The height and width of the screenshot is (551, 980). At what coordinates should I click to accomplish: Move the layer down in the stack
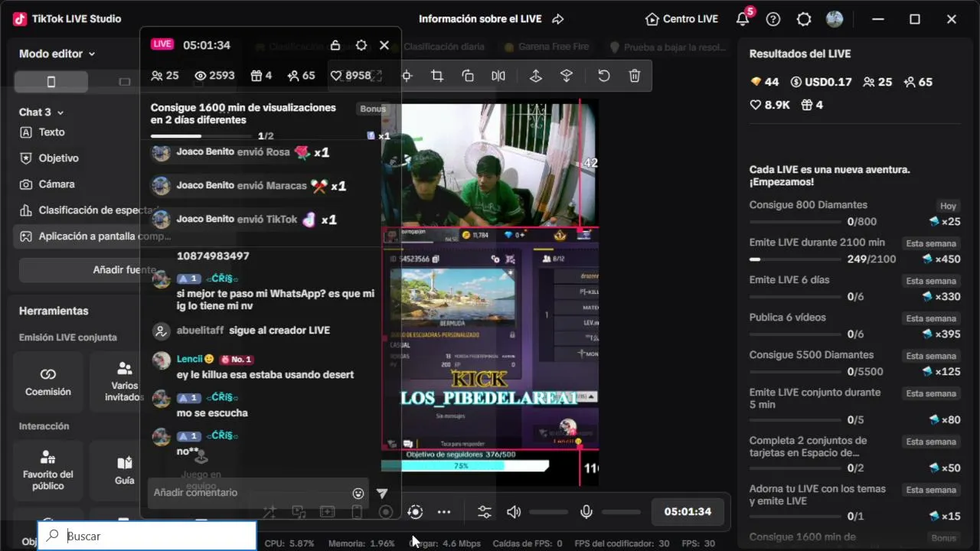click(x=567, y=76)
